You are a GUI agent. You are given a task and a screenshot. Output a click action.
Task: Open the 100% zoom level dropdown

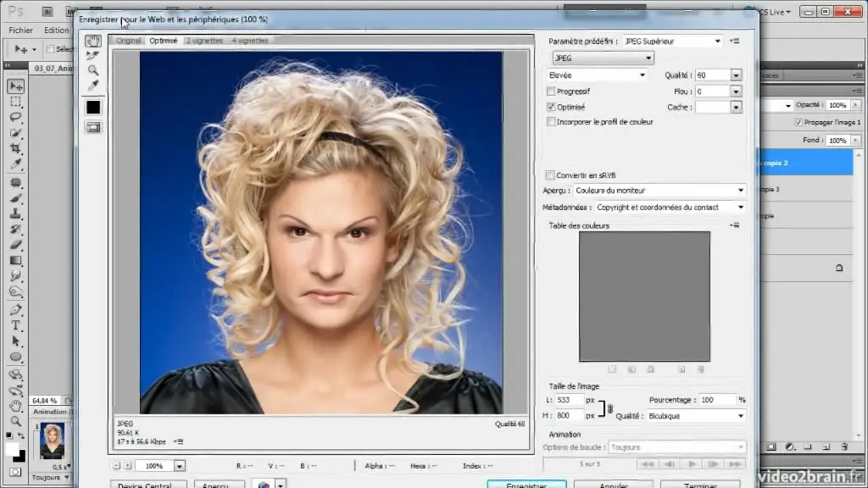pos(180,467)
